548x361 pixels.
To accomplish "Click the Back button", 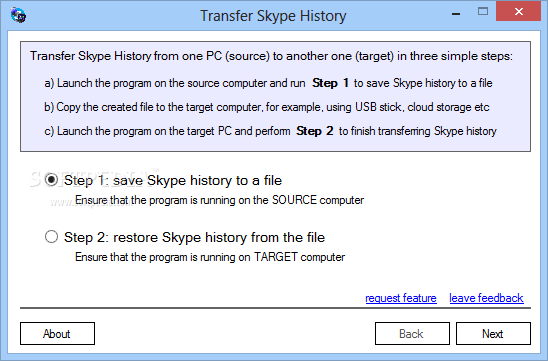I will click(412, 333).
